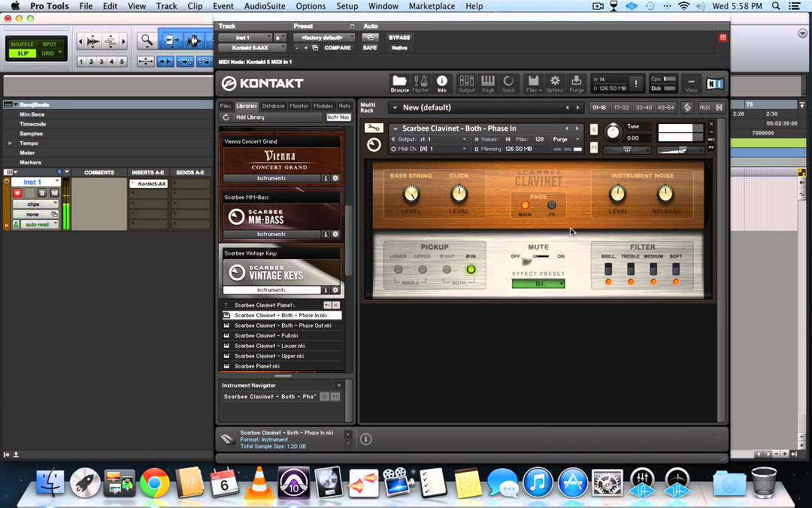Open instrument Purge dropdown
Image resolution: width=812 pixels, height=508 pixels.
(x=566, y=139)
